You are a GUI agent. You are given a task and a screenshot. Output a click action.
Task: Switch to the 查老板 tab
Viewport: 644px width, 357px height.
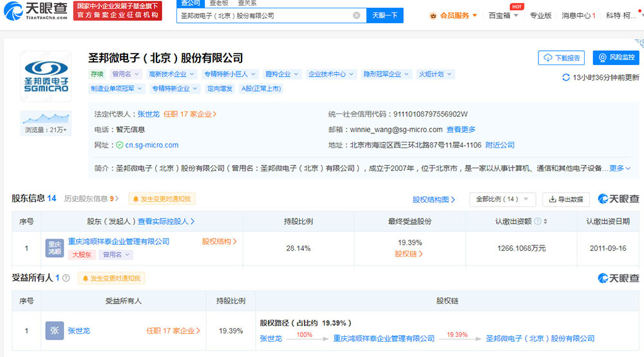[218, 3]
